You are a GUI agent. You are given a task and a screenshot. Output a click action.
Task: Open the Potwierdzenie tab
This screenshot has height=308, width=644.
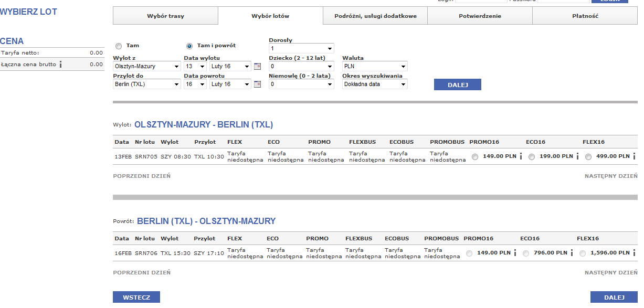(x=480, y=16)
